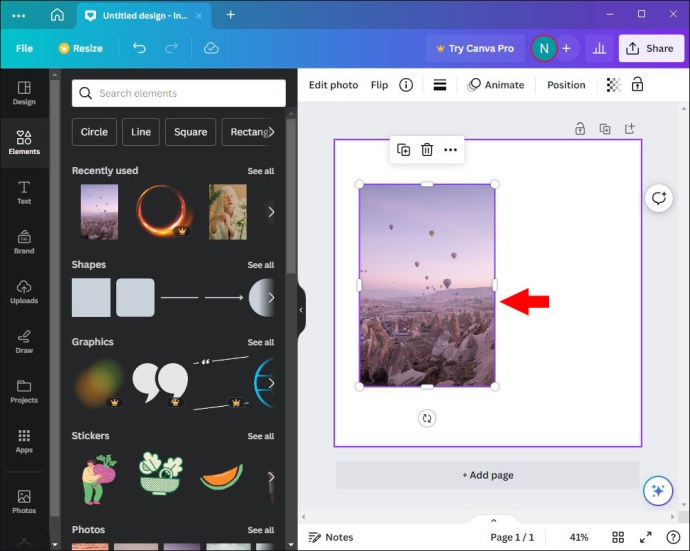Check cloud save status icon
Image resolution: width=690 pixels, height=551 pixels.
coord(211,48)
